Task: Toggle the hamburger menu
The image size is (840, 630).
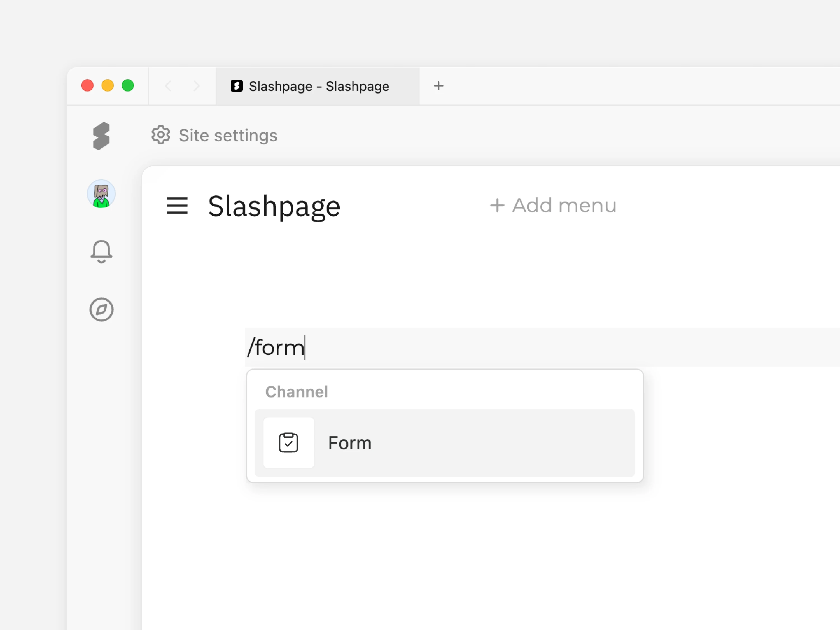Action: point(177,206)
